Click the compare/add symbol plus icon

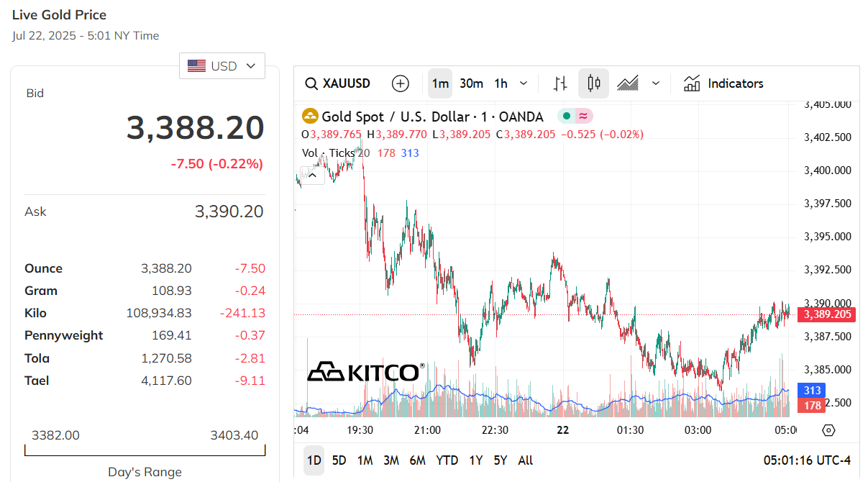[x=401, y=83]
